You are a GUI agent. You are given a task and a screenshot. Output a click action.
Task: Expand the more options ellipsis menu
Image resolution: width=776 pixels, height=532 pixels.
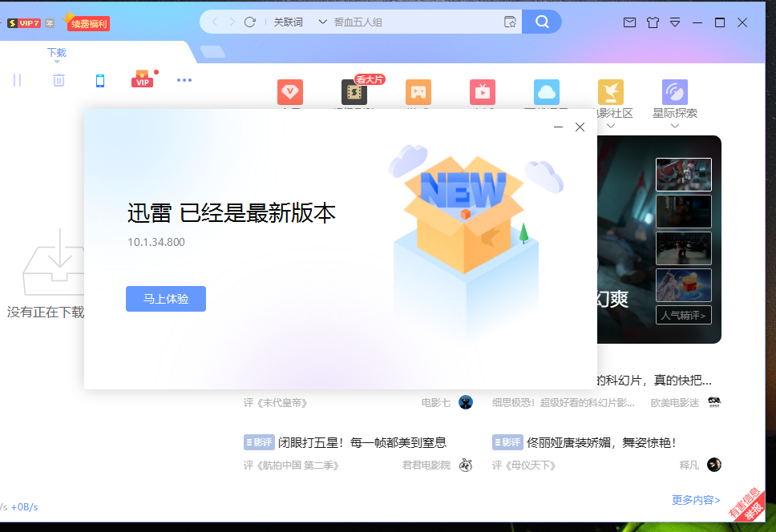tap(184, 80)
